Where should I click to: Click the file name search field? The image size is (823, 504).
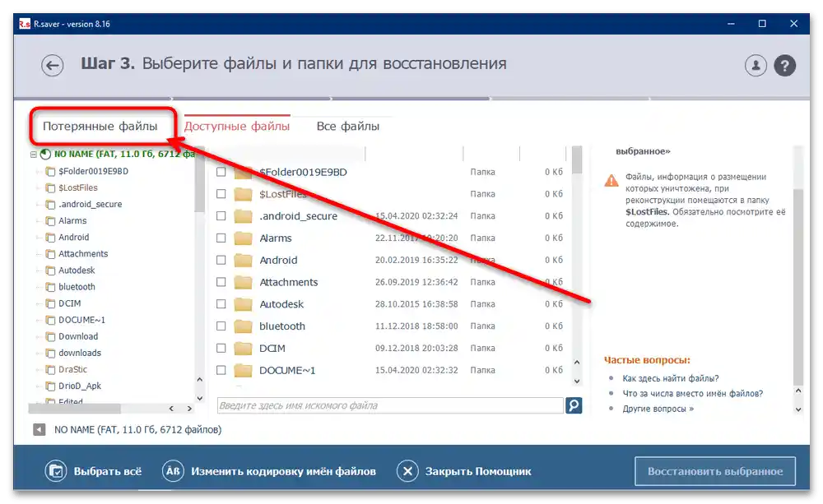[390, 405]
